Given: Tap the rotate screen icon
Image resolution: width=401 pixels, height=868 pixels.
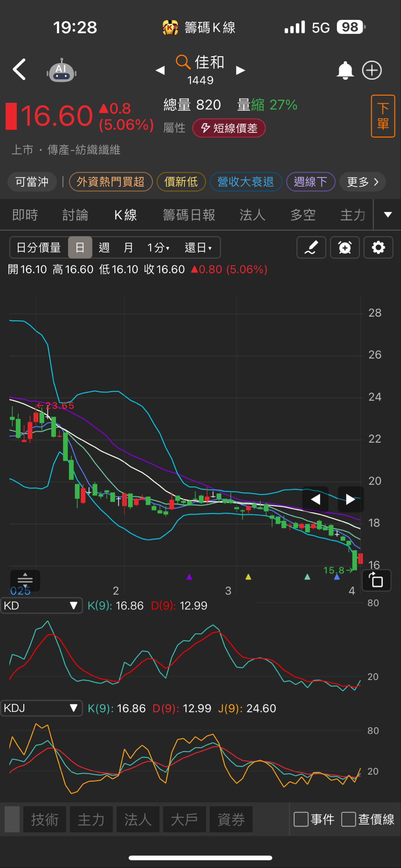Looking at the screenshot, I should (376, 580).
